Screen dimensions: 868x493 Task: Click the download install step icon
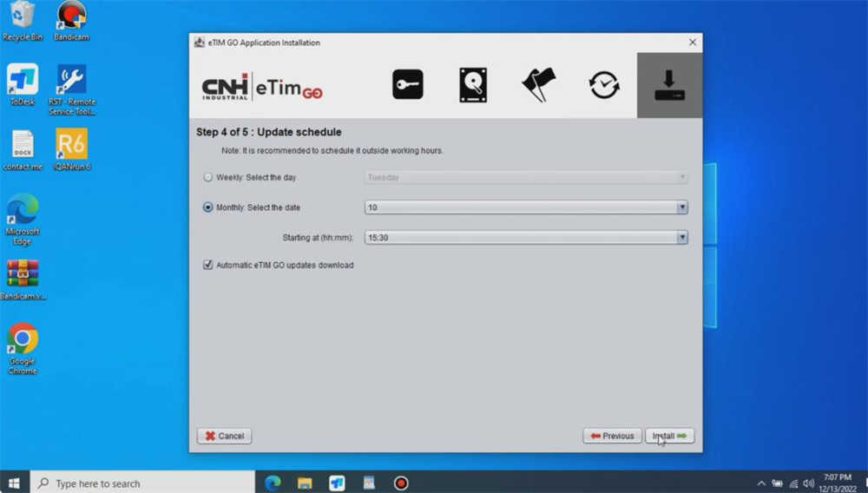669,85
